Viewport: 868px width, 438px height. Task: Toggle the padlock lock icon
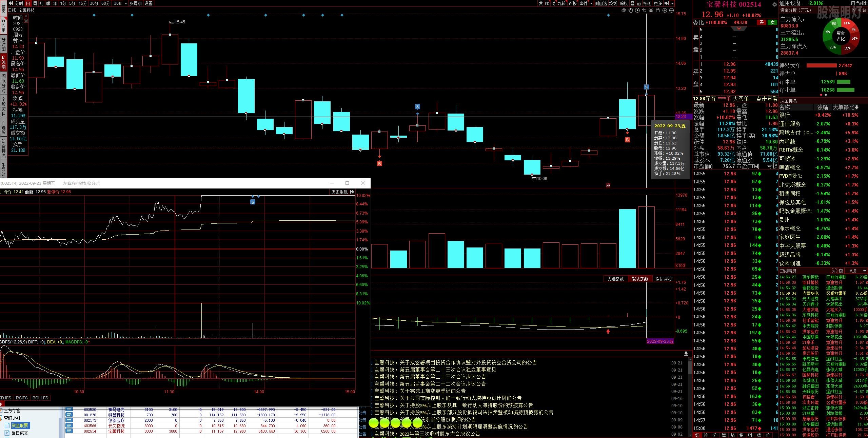(658, 11)
